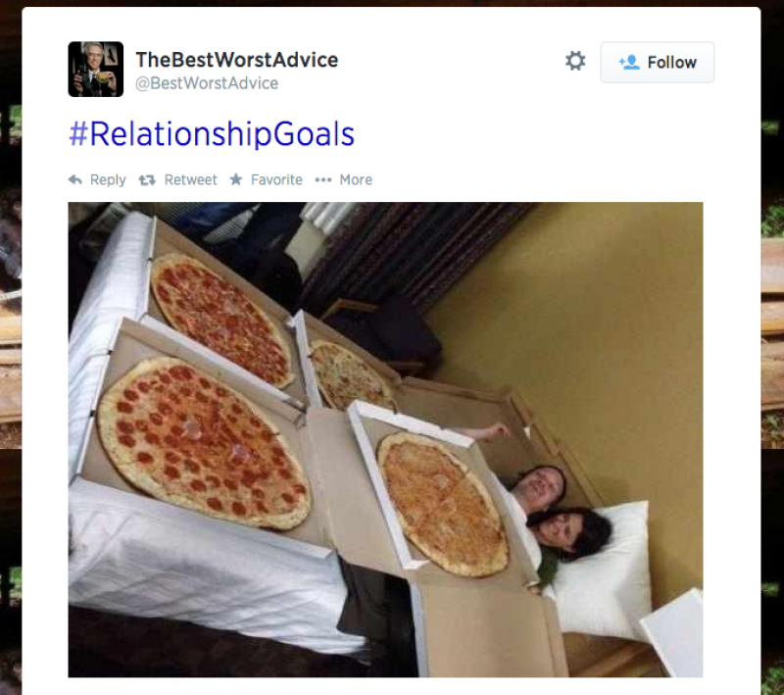Expand the More options label
Image resolution: width=784 pixels, height=695 pixels.
tap(356, 180)
